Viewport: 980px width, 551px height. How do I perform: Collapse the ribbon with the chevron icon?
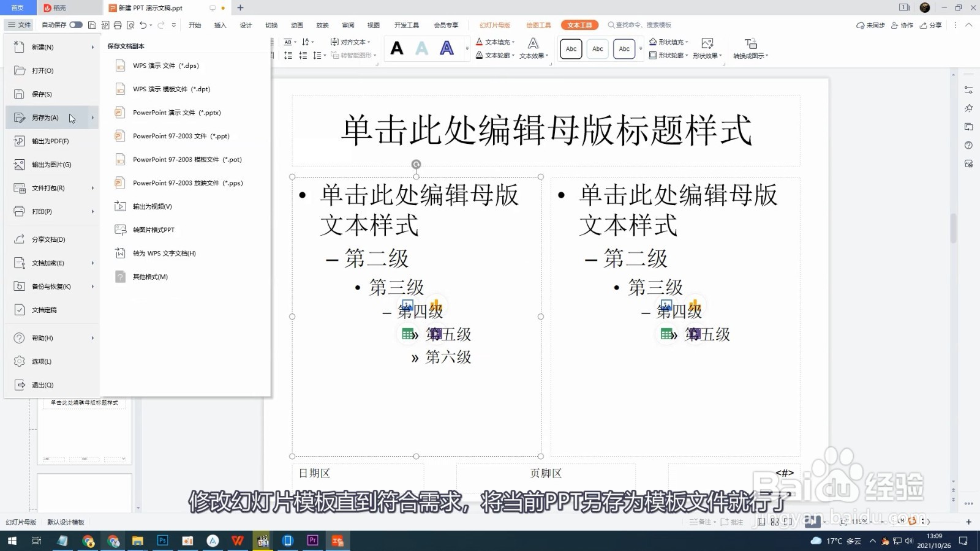click(968, 25)
